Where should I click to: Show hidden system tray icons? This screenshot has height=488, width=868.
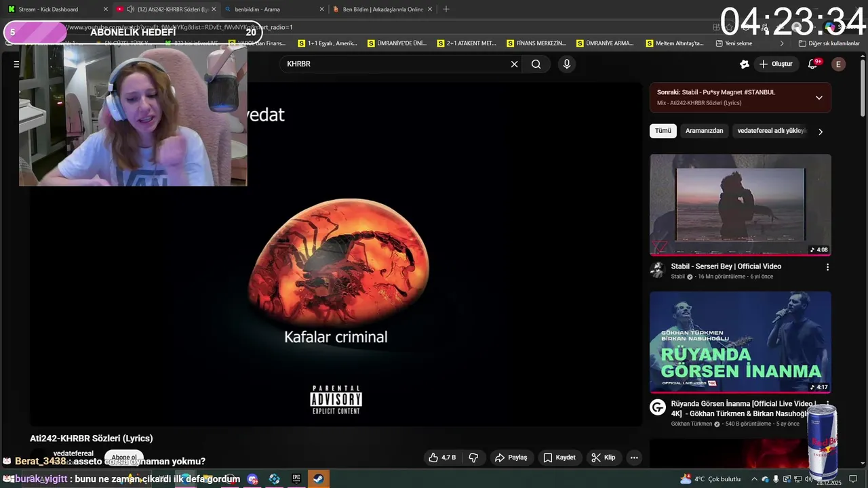click(x=754, y=479)
